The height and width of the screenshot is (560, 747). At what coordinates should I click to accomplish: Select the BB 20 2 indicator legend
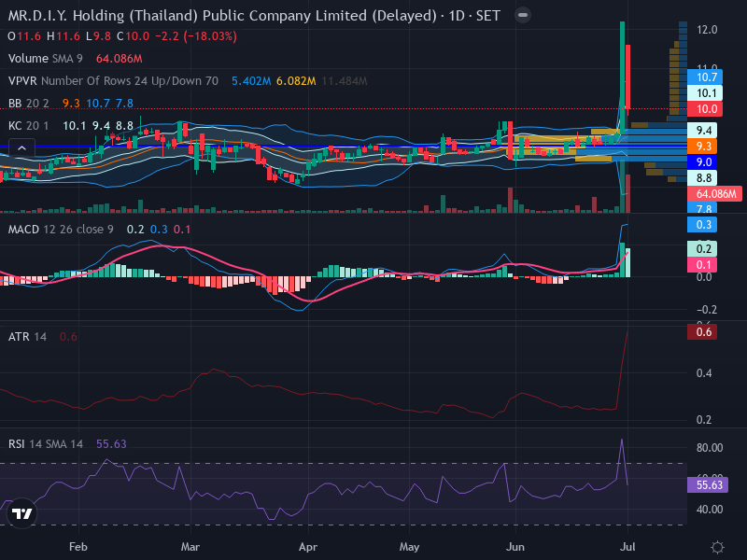pyautogui.click(x=29, y=104)
